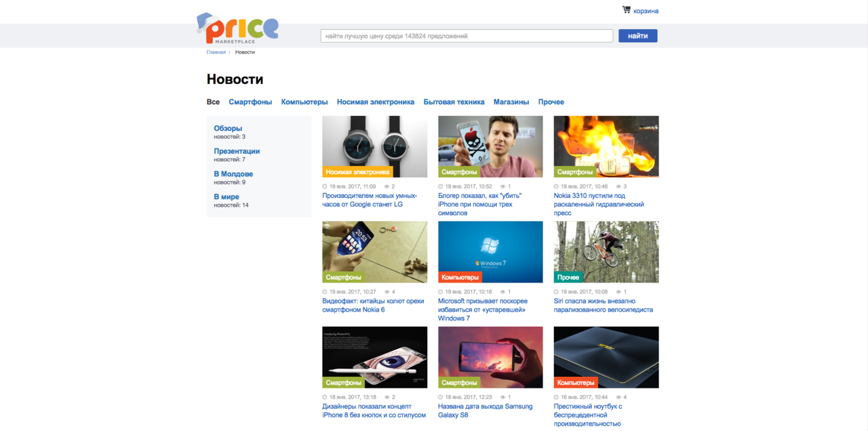Select the 'Смартфоны' news tab

[x=250, y=102]
